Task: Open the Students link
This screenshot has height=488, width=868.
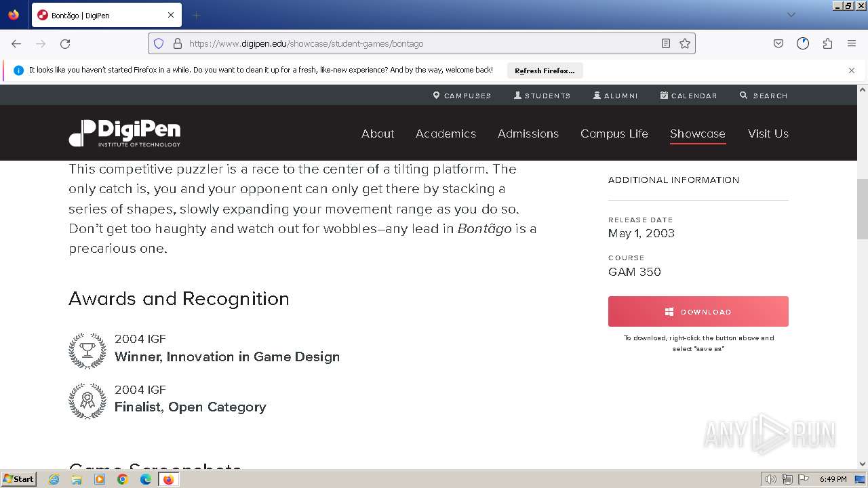Action: [542, 96]
